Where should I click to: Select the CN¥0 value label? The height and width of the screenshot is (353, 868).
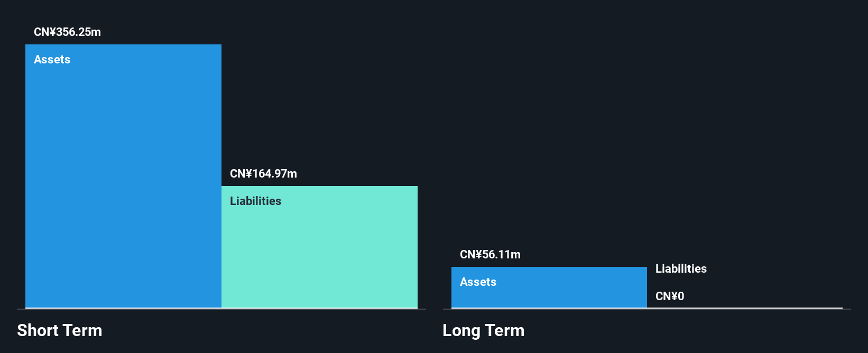(670, 296)
